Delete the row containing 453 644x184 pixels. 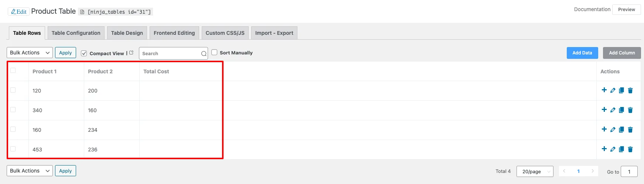pyautogui.click(x=630, y=149)
